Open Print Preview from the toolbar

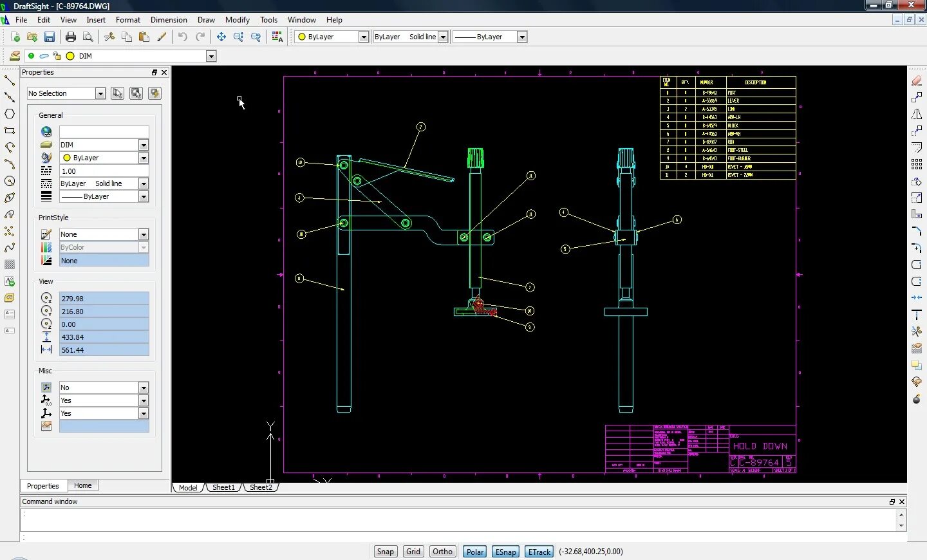point(88,37)
